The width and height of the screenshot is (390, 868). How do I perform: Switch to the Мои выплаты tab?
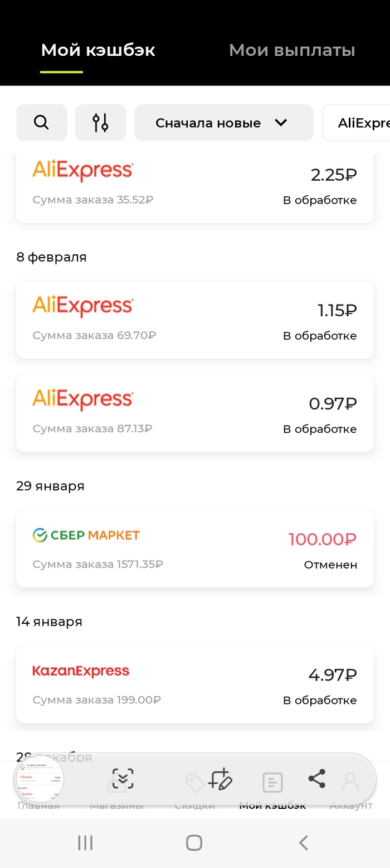coord(292,50)
